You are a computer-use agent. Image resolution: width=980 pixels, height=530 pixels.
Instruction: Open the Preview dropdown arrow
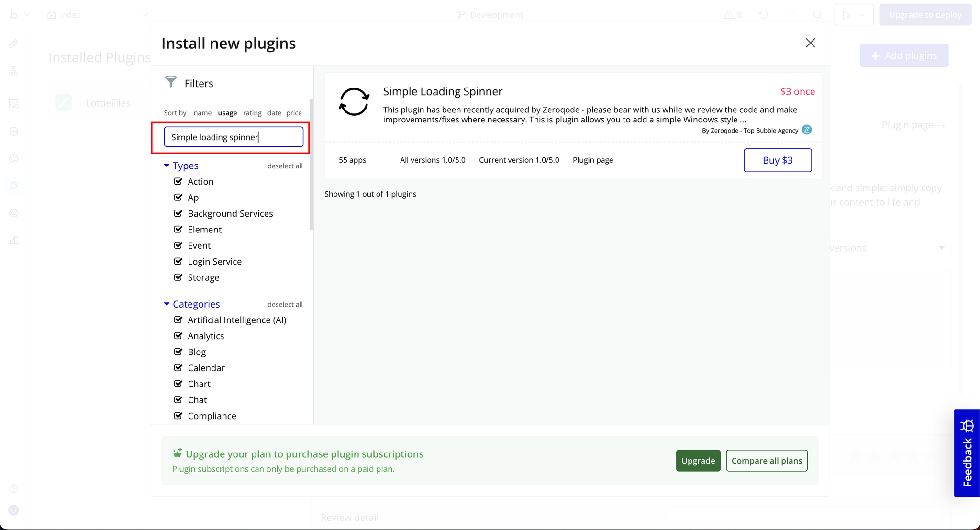pyautogui.click(x=862, y=15)
